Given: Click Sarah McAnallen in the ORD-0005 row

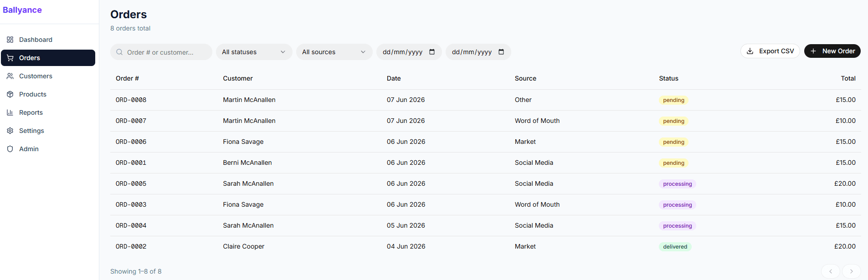Looking at the screenshot, I should coord(248,183).
